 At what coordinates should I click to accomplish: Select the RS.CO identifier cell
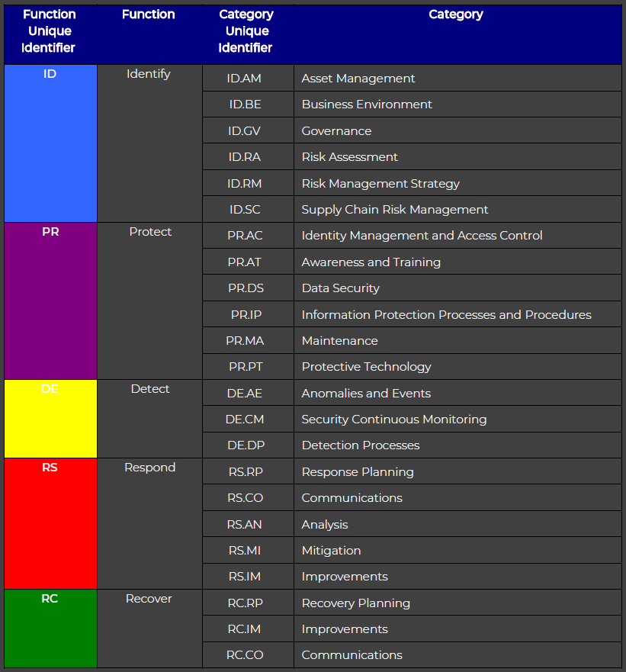pyautogui.click(x=248, y=497)
